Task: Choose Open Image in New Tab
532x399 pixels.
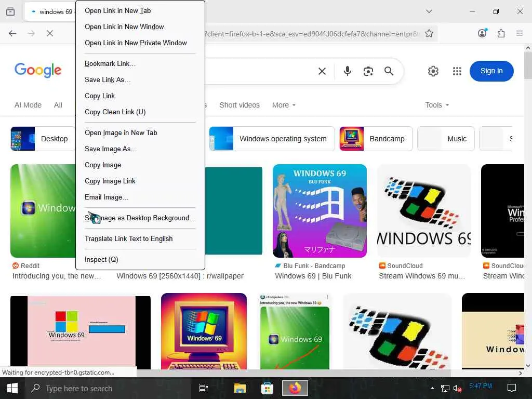Action: (140, 132)
